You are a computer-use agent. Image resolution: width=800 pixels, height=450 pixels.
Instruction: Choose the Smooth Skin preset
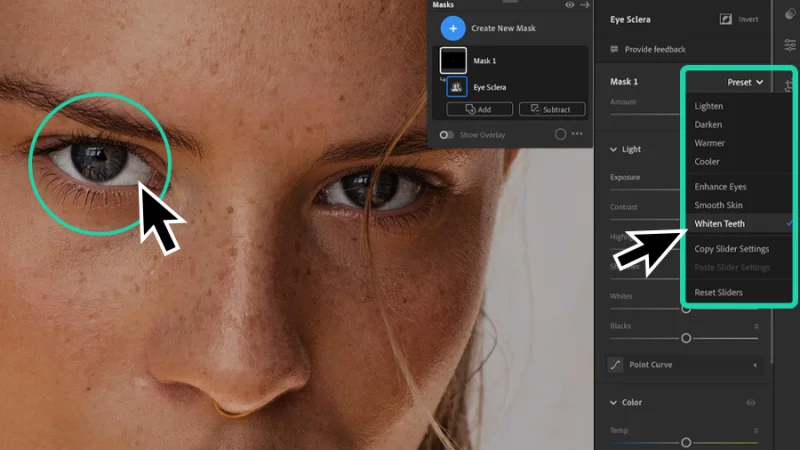[x=718, y=205]
